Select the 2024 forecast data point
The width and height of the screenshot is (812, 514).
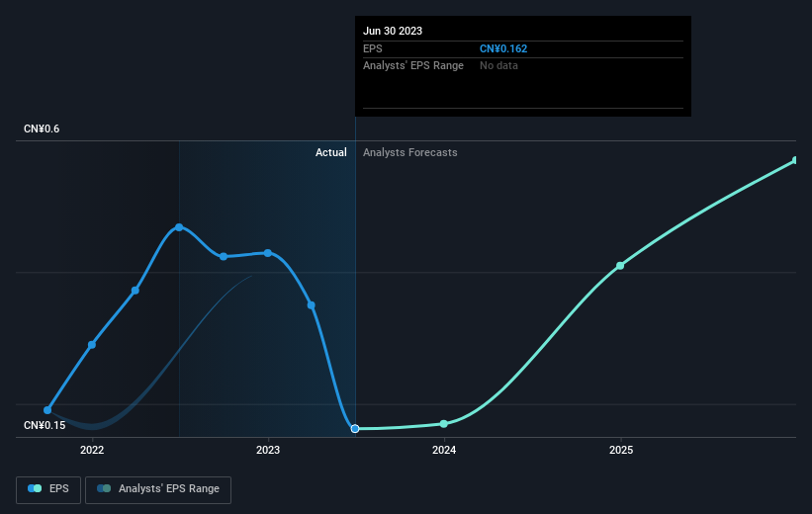tap(444, 424)
